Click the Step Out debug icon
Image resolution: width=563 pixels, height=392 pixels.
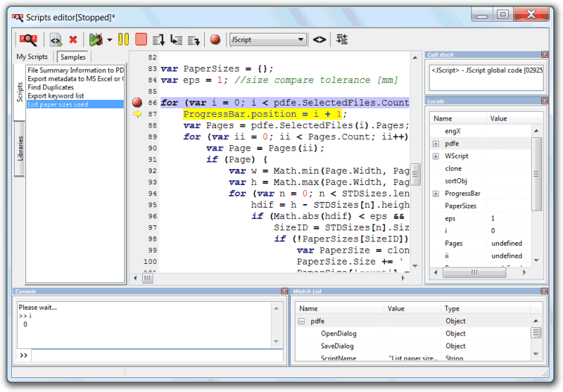click(x=194, y=40)
